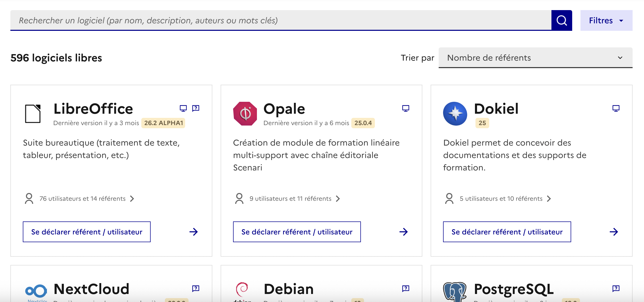This screenshot has height=302, width=644.
Task: Expand Dokiel 5 utilisateurs et 10 référents
Action: (x=501, y=199)
